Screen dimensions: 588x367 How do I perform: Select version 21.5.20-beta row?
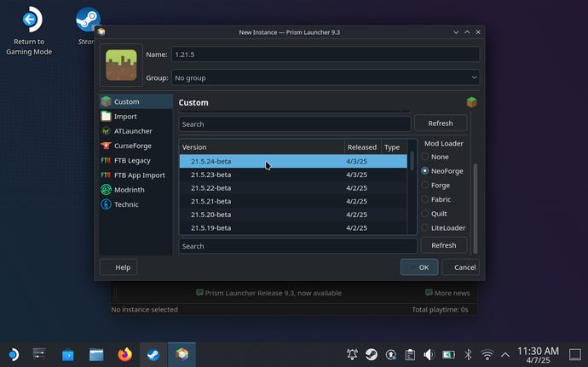(293, 215)
